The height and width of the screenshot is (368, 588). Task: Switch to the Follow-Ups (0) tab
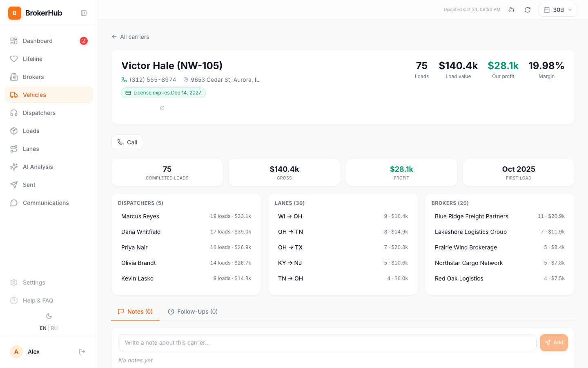(x=193, y=312)
